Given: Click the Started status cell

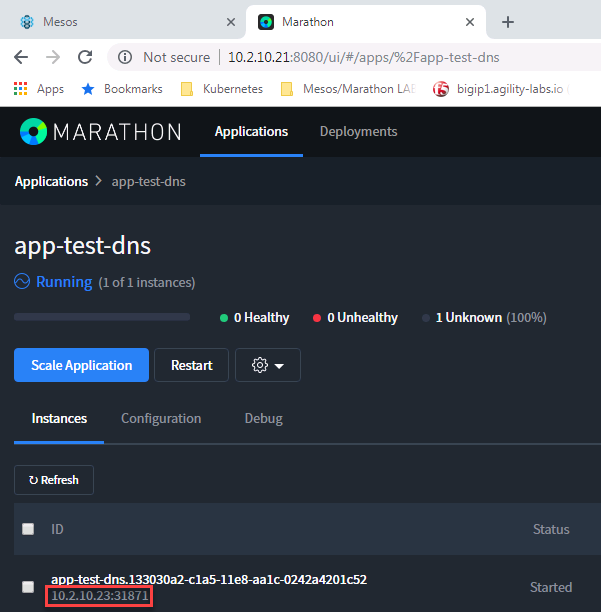Looking at the screenshot, I should 551,587.
